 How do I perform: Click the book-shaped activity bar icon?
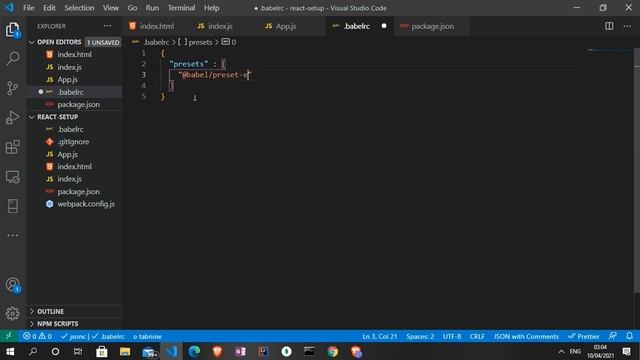click(x=13, y=206)
